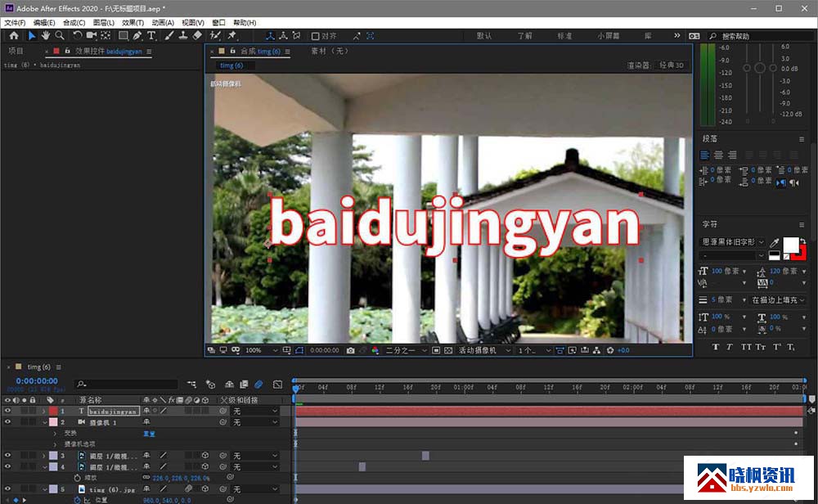Select the Horizontal Type tool

[151, 35]
